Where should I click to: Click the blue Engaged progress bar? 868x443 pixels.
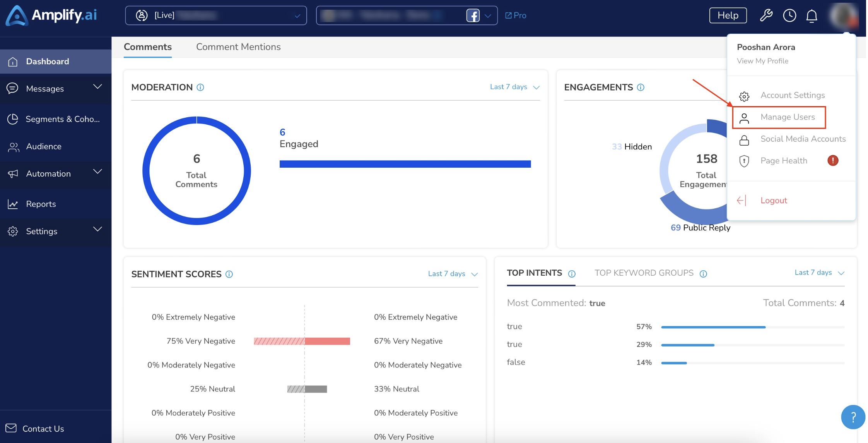(405, 164)
